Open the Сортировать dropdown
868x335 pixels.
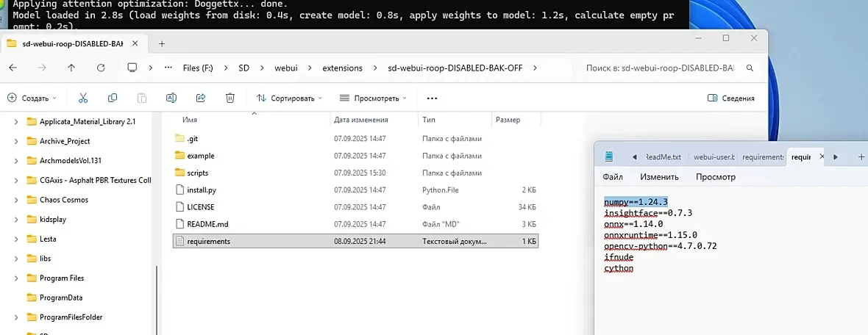[x=289, y=98]
